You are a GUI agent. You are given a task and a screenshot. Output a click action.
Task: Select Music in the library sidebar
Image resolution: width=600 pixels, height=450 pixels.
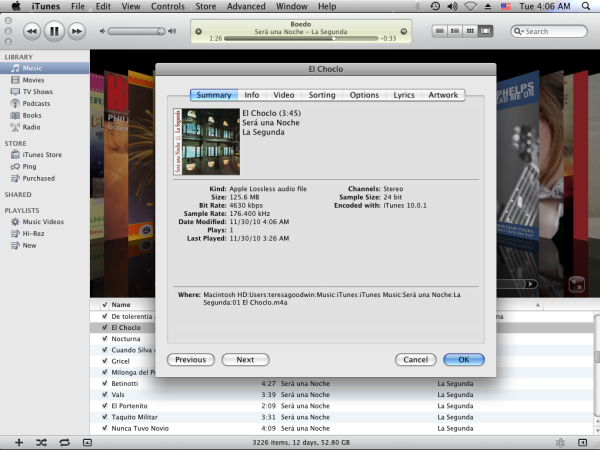(45, 68)
